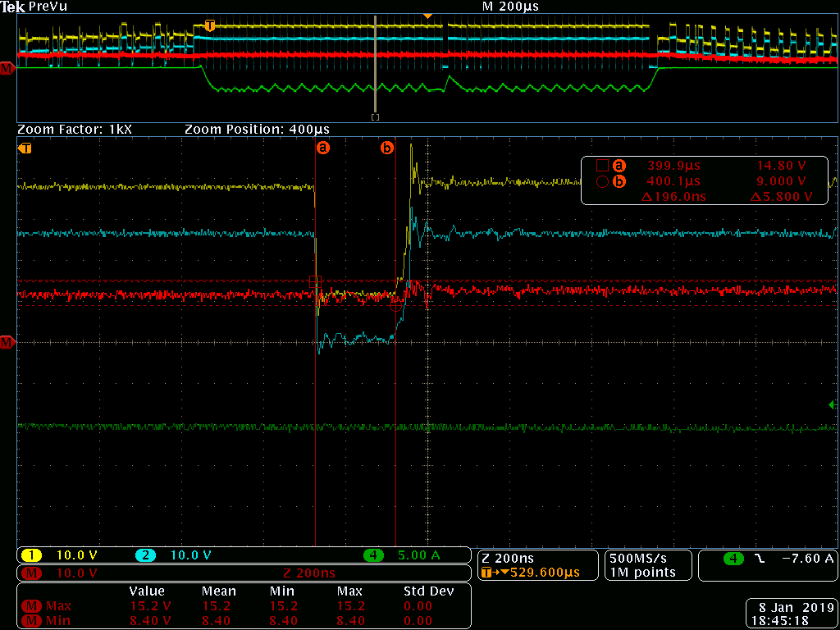The image size is (840, 630).
Task: Click the cursor b circle symbol in readout
Action: coord(602,181)
